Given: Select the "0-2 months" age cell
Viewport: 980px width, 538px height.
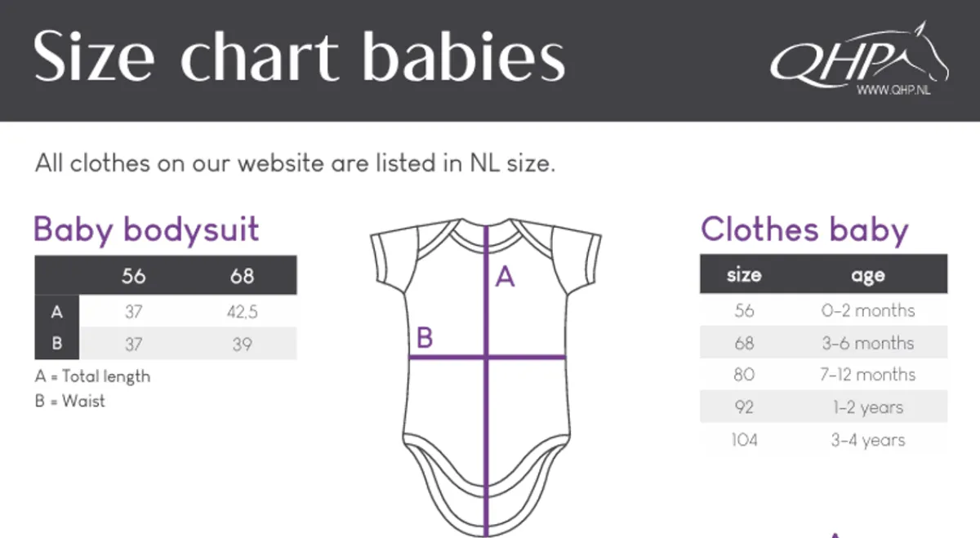Looking at the screenshot, I should 867,310.
